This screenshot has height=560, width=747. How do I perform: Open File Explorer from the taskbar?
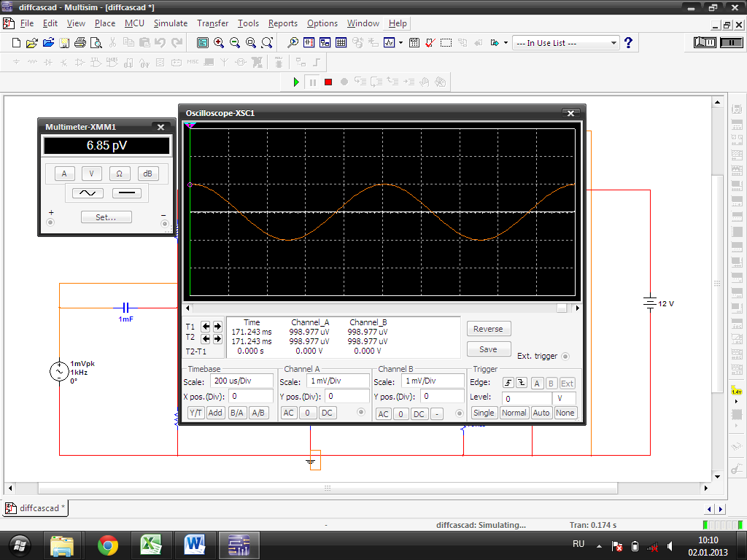coord(63,545)
